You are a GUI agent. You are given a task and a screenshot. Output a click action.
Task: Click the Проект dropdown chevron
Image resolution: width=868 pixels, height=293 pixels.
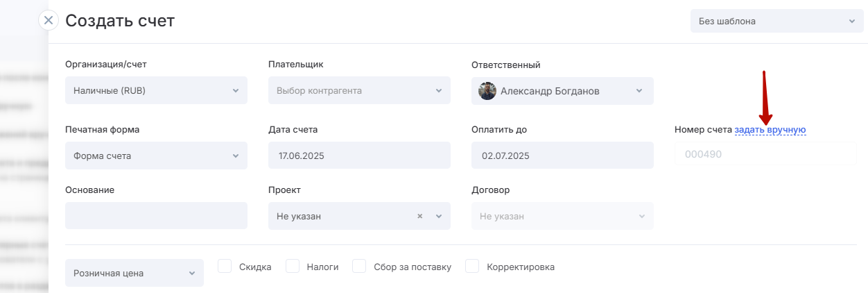click(x=438, y=216)
